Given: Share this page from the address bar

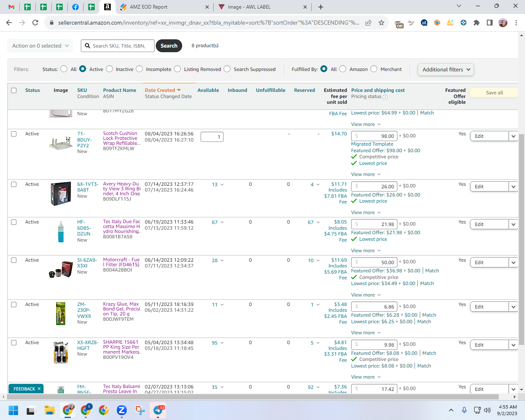Looking at the screenshot, I should pos(368,23).
